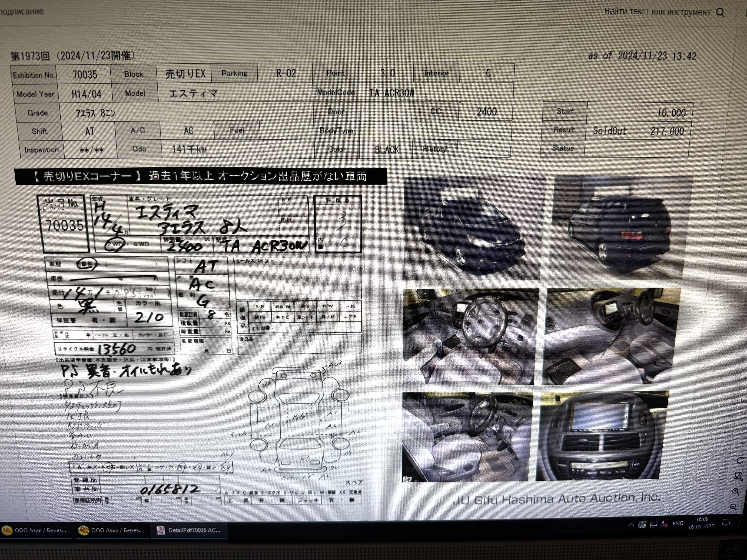This screenshot has height=560, width=747.
Task: Click the Parking value 'R-02'
Action: (x=286, y=73)
